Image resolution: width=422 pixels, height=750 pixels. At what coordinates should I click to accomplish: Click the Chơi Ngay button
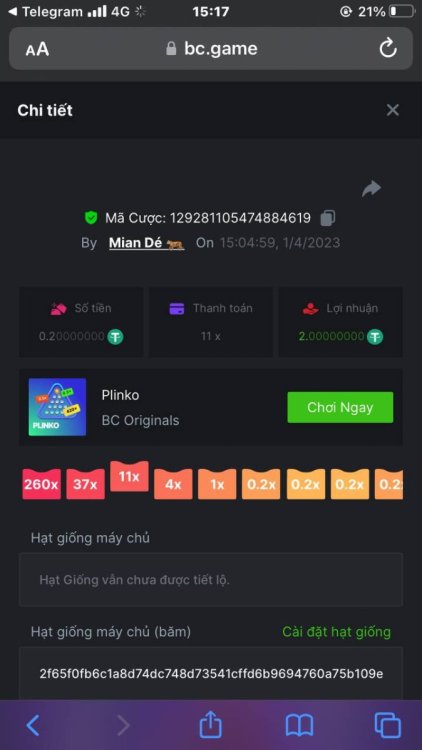point(340,408)
